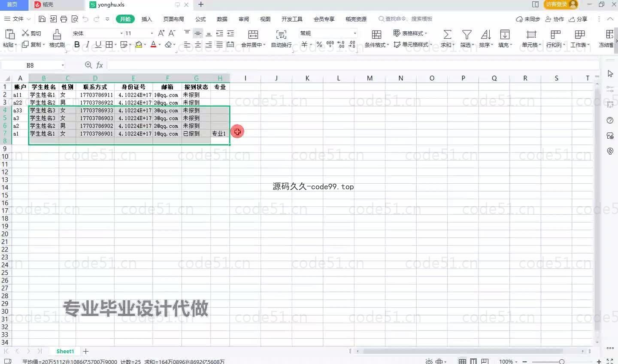Switch to Page Layout (页面布局) tab
Viewport: 618px width, 364px height.
(173, 19)
